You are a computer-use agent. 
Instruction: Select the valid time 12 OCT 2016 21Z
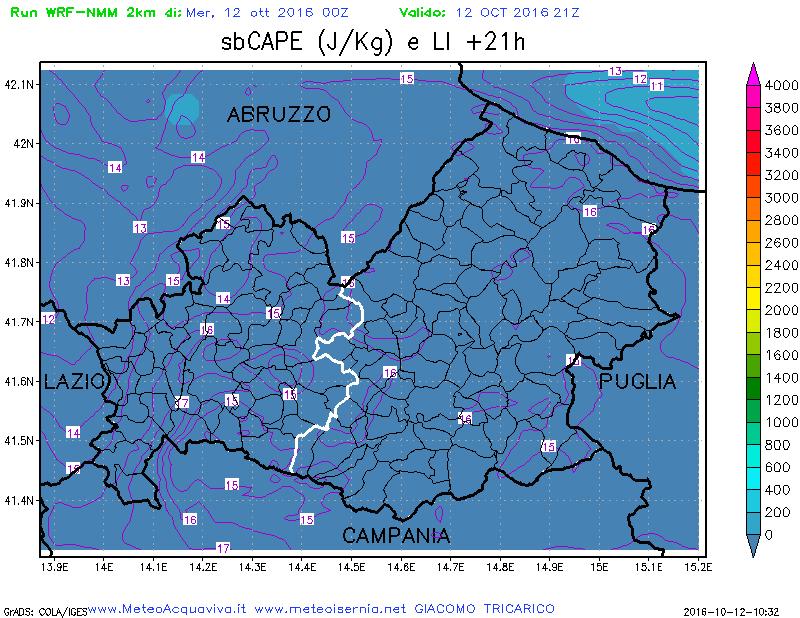point(517,12)
